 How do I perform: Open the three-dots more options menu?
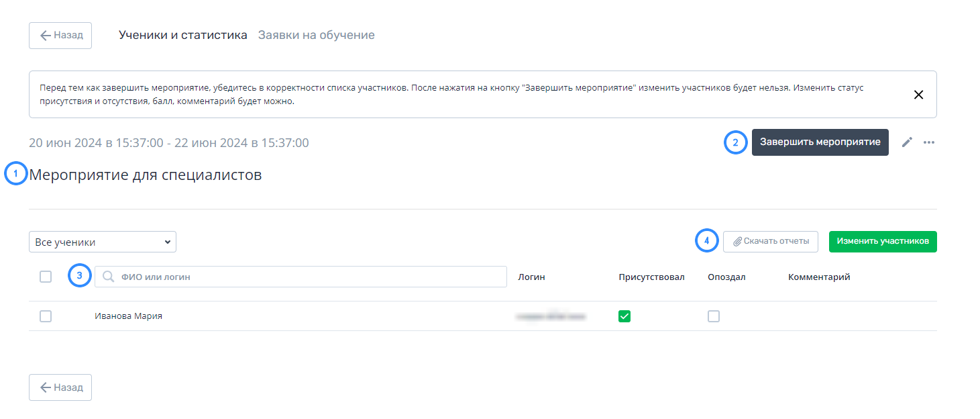929,142
